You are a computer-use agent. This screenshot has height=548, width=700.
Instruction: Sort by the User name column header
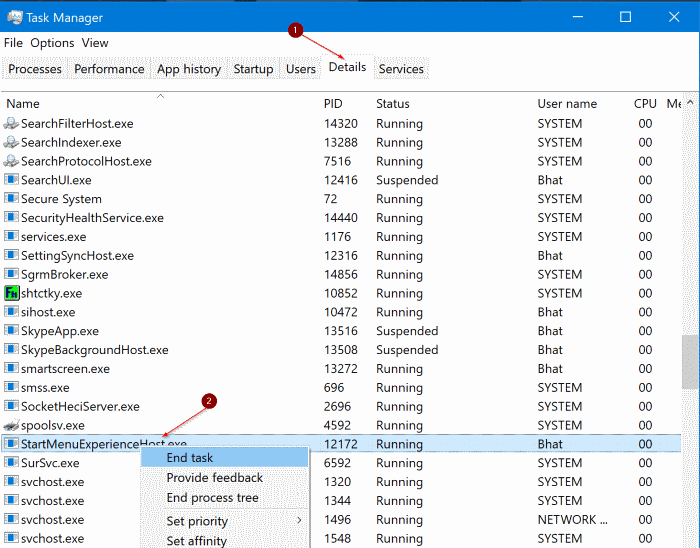tap(567, 104)
